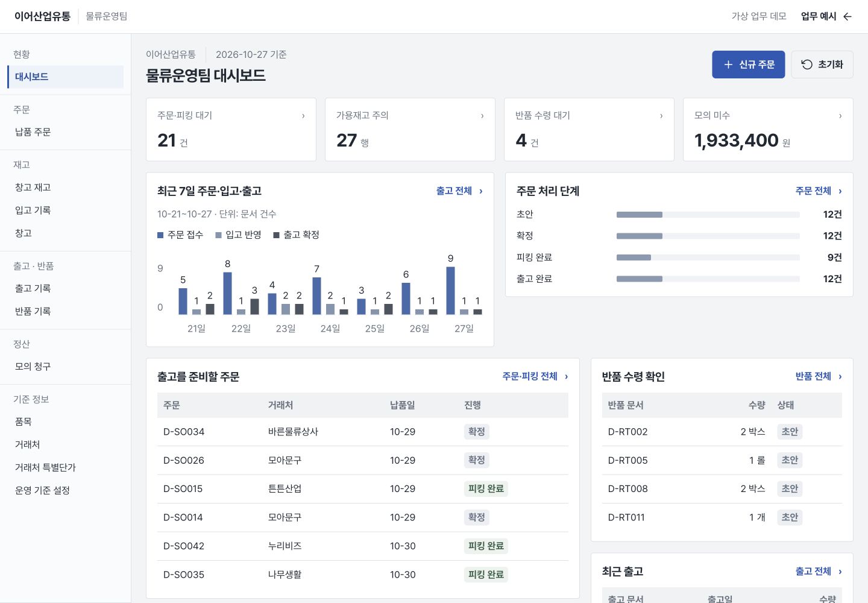This screenshot has height=603, width=868.
Task: Click the back arrow next to 업무 예시
Action: pos(848,16)
